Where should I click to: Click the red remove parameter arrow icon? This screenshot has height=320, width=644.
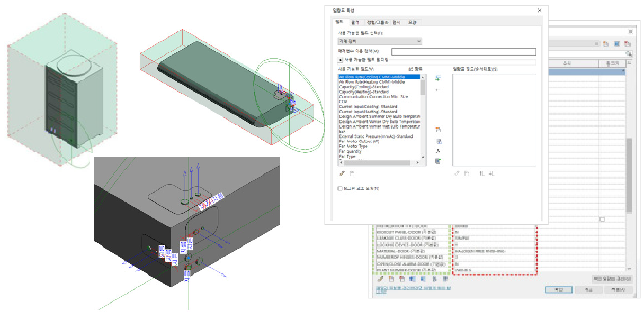tap(439, 90)
